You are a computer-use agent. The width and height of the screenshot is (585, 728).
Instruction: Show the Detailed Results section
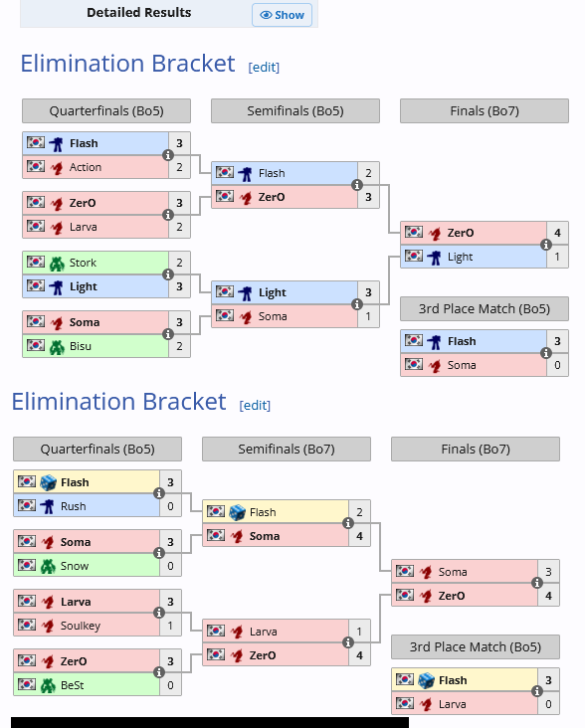pyautogui.click(x=282, y=15)
